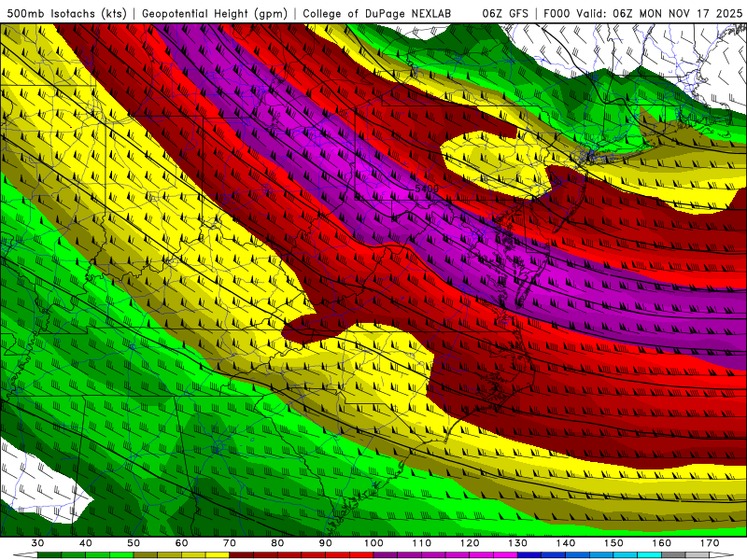Pick the dark blue swatch starting at 130 kts
This screenshot has width=747, height=560.
pos(529,555)
